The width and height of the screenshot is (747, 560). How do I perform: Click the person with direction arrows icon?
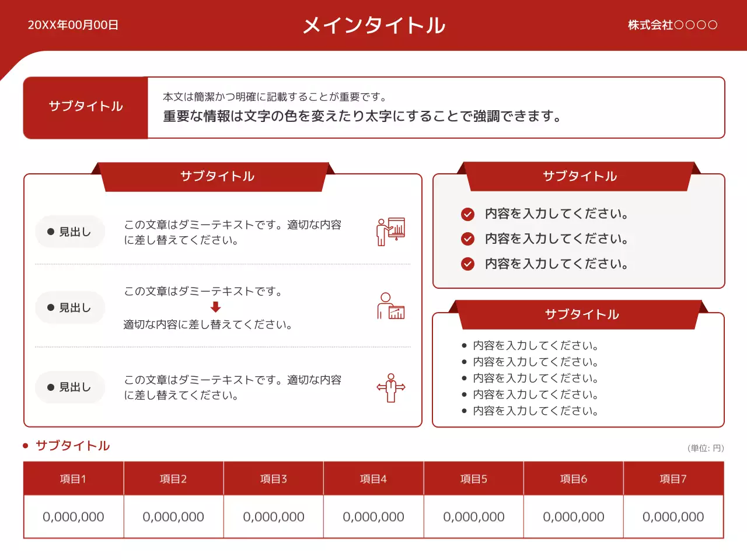coord(390,387)
